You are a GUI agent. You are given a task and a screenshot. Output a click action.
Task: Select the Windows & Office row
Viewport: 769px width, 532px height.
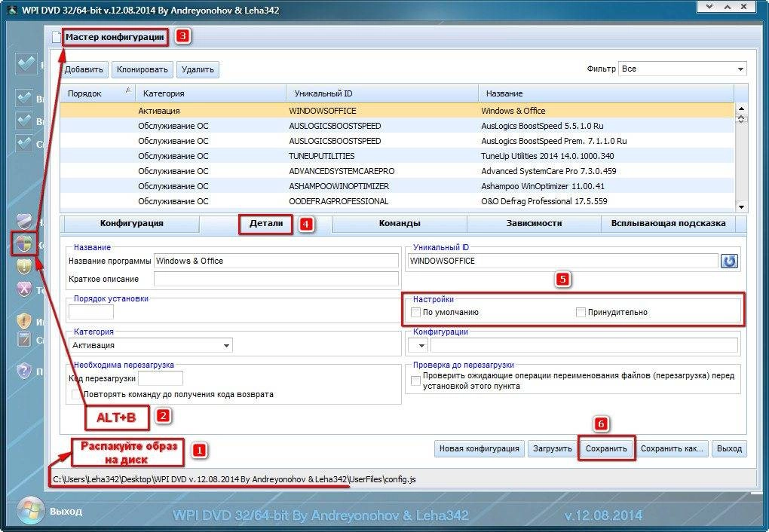click(x=397, y=111)
